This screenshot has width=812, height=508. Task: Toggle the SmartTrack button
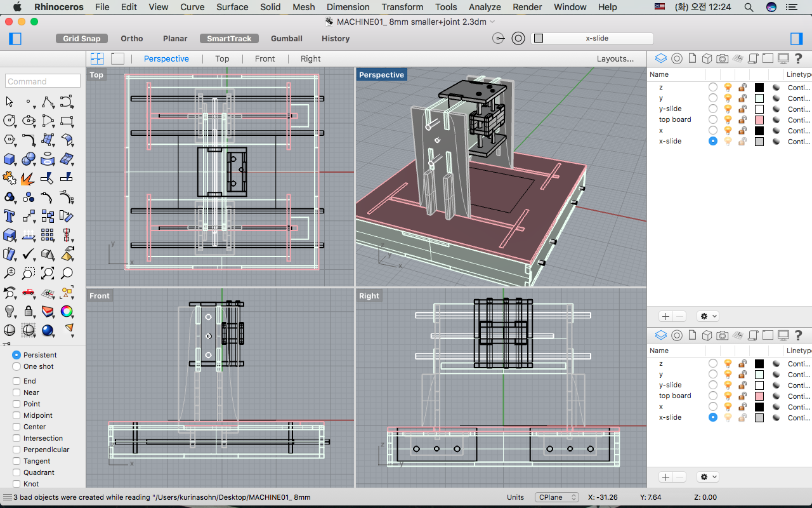tap(229, 39)
